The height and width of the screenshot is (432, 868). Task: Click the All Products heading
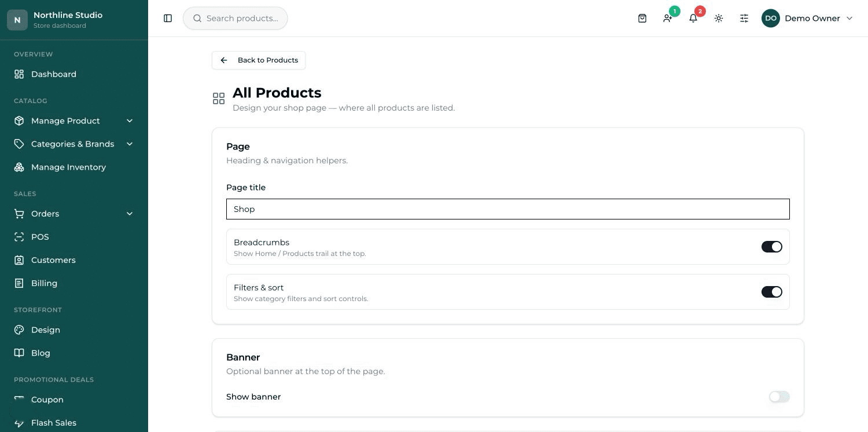click(x=277, y=93)
